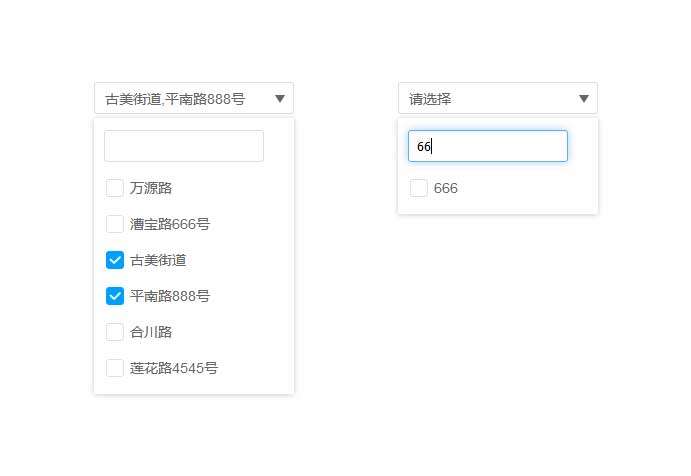This screenshot has width=691, height=476.
Task: Click the 平南路888号 option text
Action: point(170,296)
